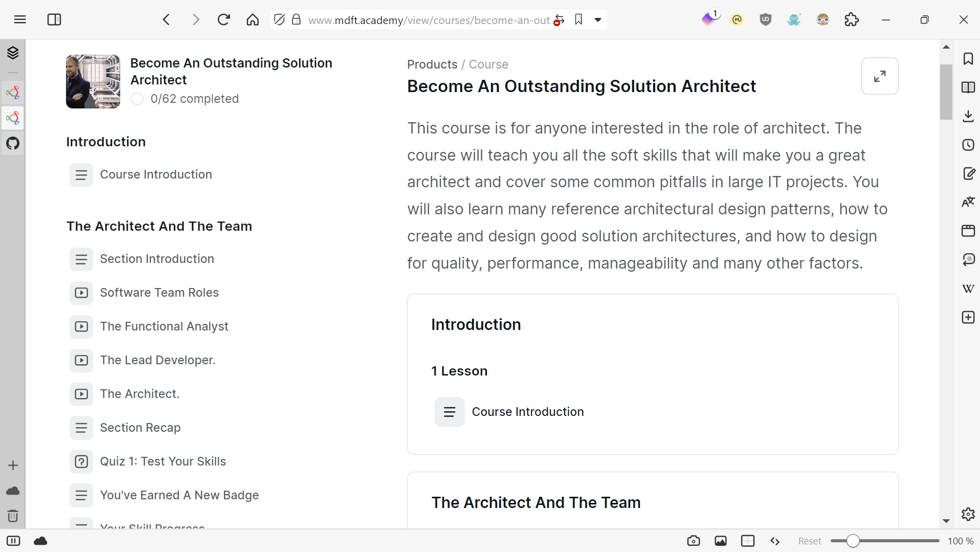Open the bookmark dropdown arrow
Screen dimensions: 980x552
coord(597,20)
